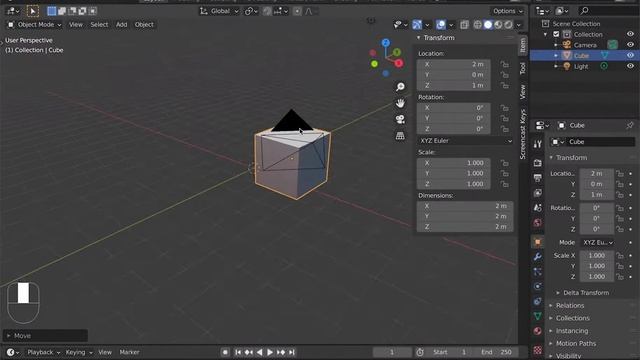The image size is (640, 360).
Task: Toggle visibility eye for Collection
Action: (x=630, y=34)
